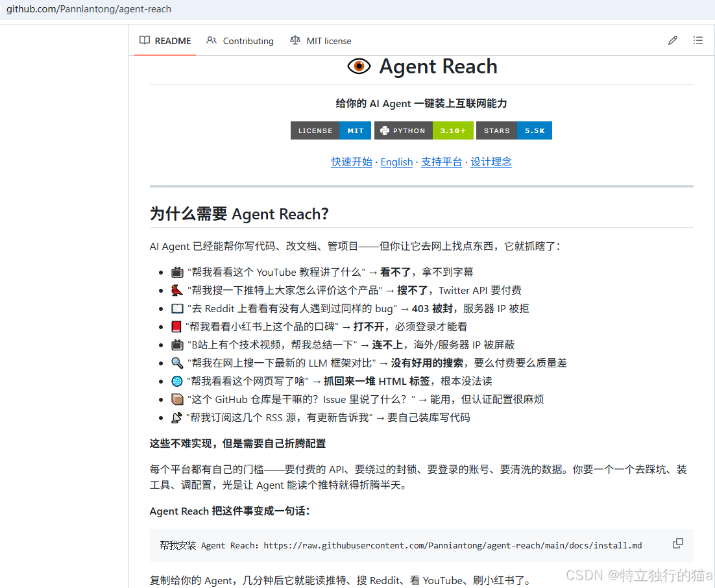Click the open book emoji on Reddit line
This screenshot has height=588, width=715.
point(177,309)
